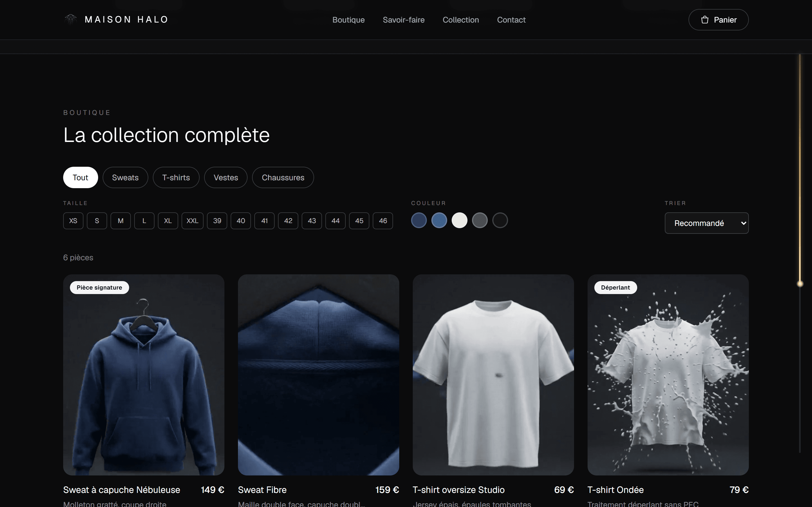This screenshot has height=507, width=812.
Task: Toggle size M filter
Action: (120, 221)
